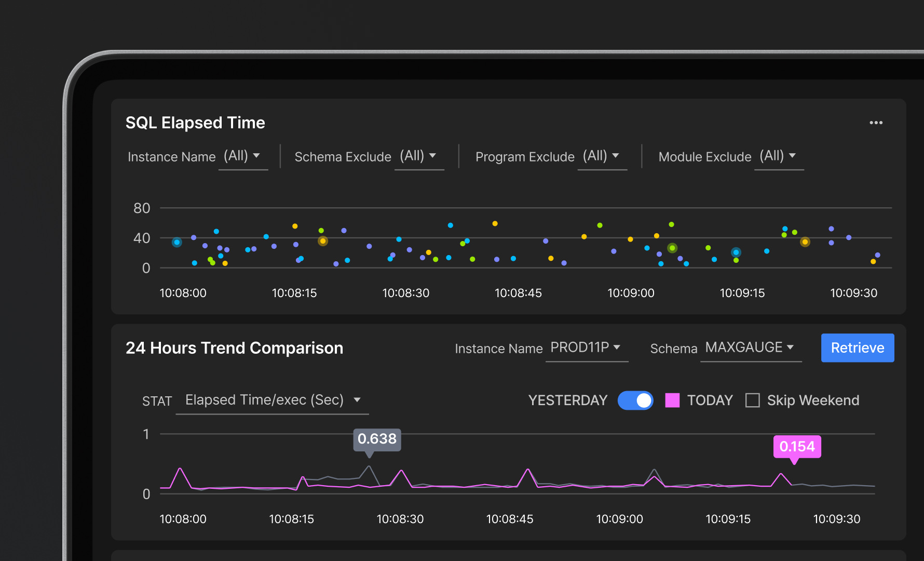Enable the Skip Weekend checkbox
This screenshot has height=561, width=924.
752,400
